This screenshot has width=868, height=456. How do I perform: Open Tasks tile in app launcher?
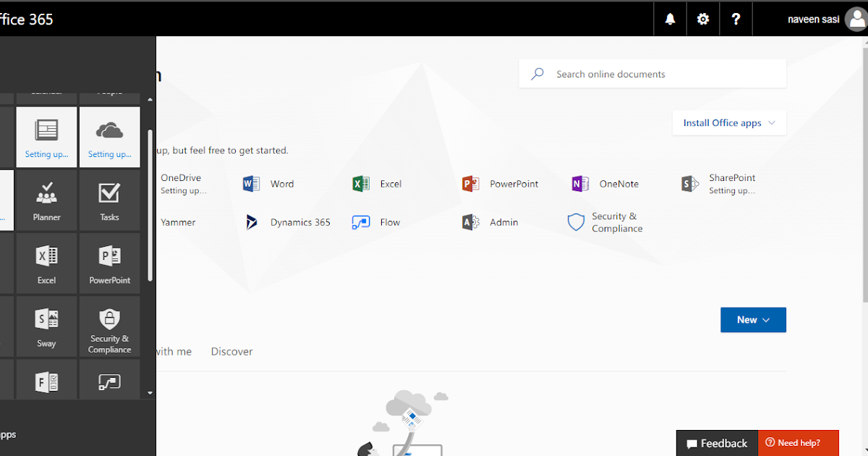click(109, 200)
